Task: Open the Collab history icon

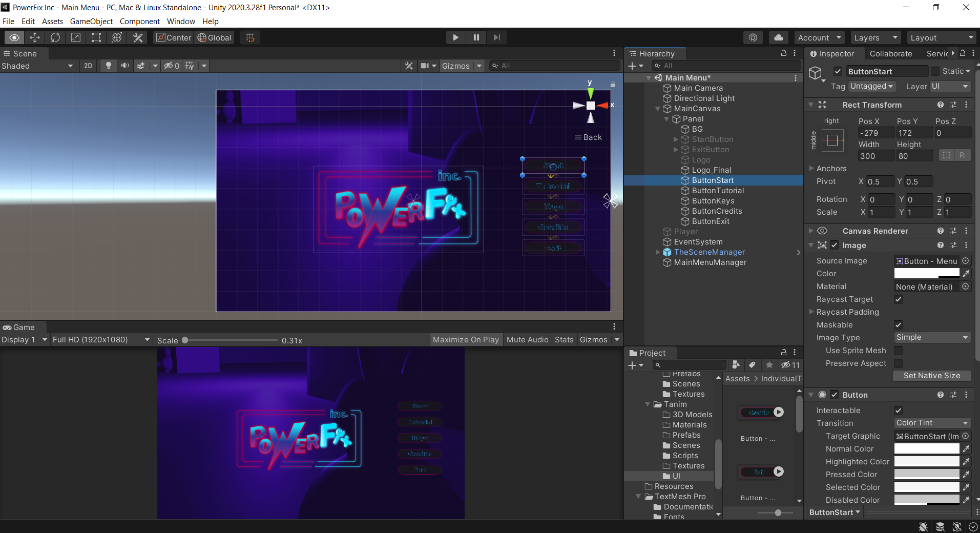Action: point(753,37)
